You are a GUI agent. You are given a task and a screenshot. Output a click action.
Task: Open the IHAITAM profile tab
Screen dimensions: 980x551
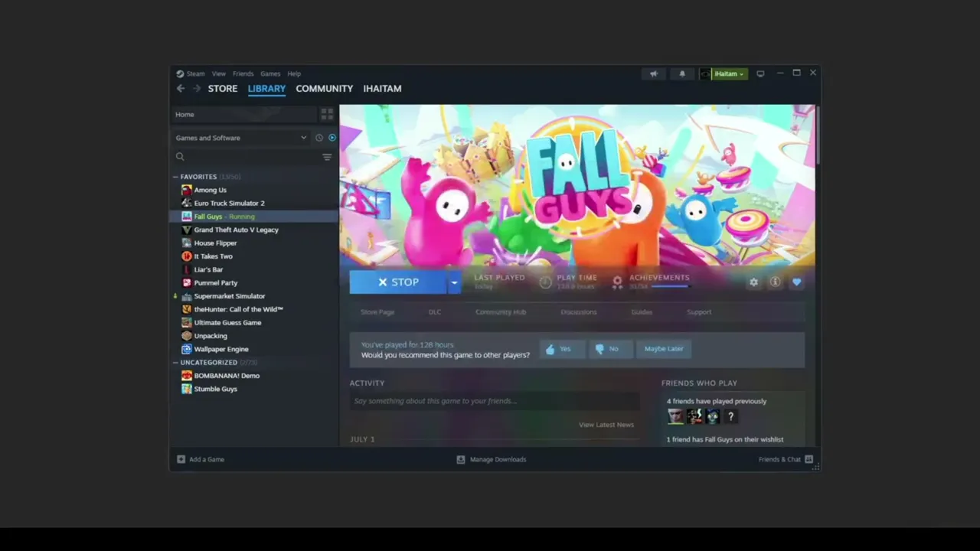coord(382,89)
